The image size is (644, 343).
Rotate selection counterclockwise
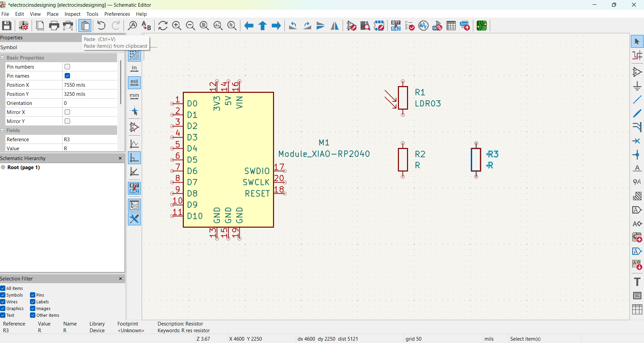(293, 26)
